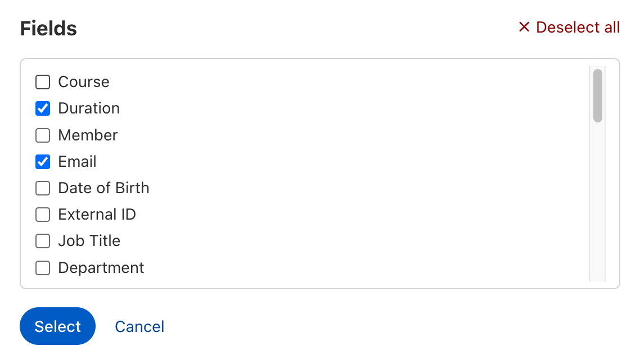640x364 pixels.
Task: Untick the Email checkbox
Action: coord(43,162)
